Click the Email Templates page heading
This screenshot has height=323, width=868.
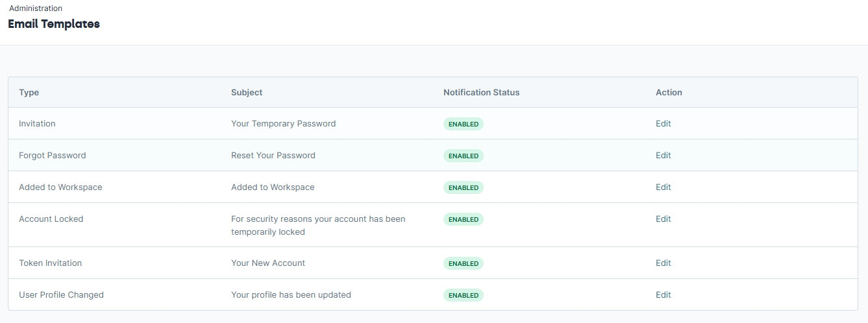(x=54, y=24)
